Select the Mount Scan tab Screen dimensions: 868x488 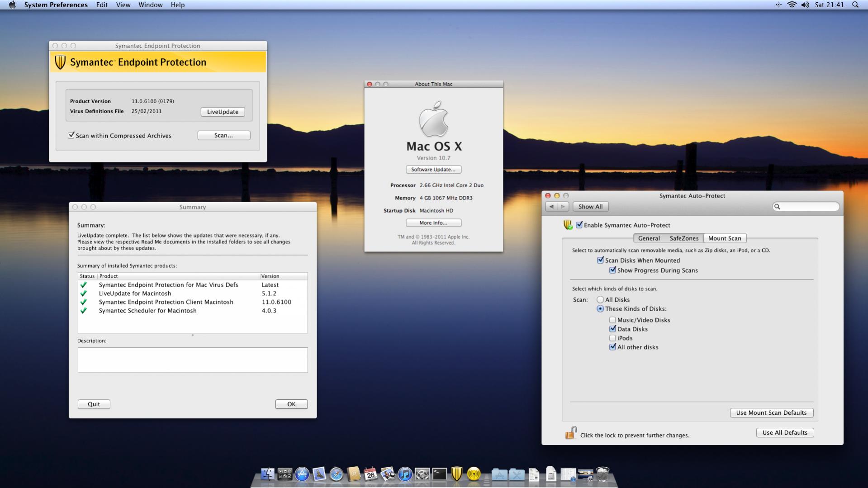coord(725,238)
